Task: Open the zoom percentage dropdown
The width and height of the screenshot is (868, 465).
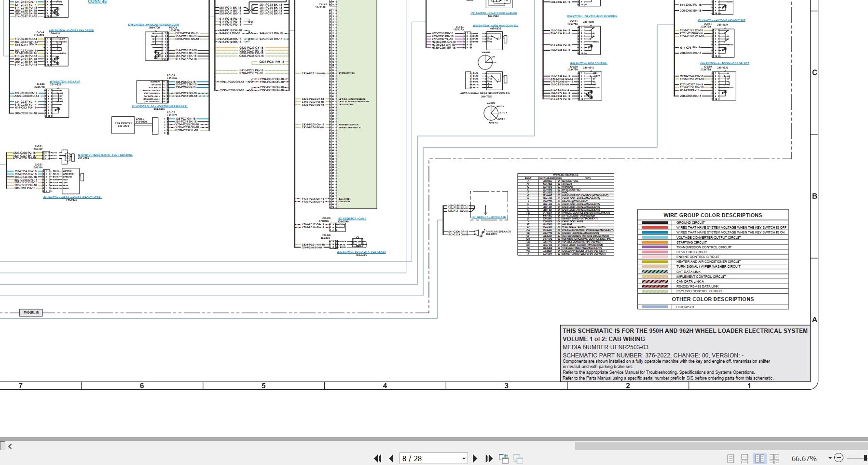Action: click(x=830, y=458)
